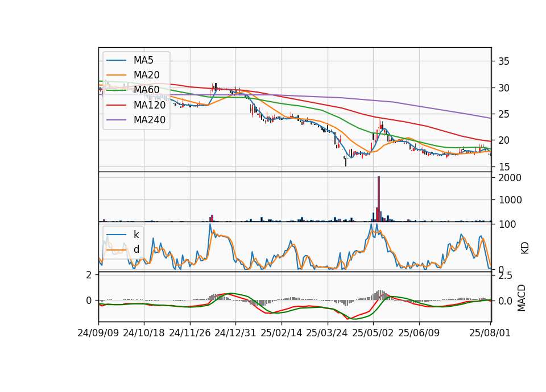Click the MACD right axis value 0.0
The image size is (546, 392).
pos(505,301)
